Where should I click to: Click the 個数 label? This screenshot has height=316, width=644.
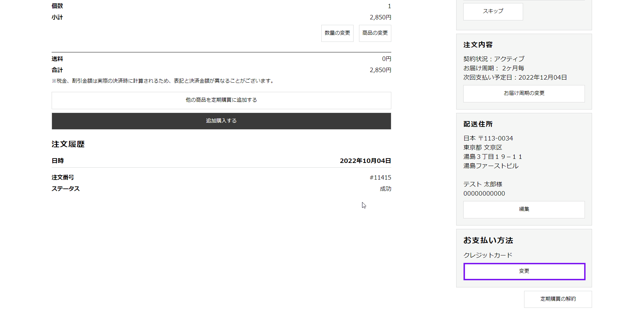point(57,6)
